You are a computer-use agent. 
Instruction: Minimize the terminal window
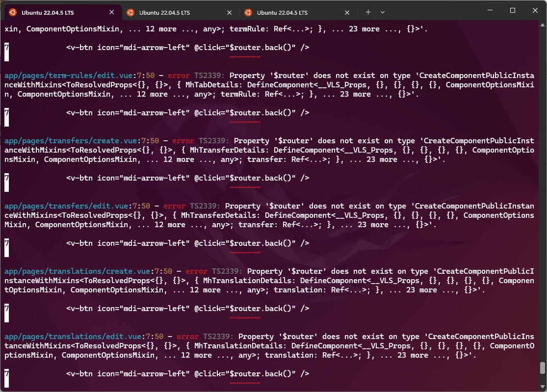tap(490, 10)
